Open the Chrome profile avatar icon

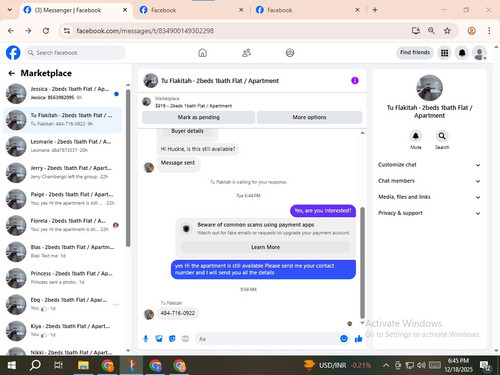471,31
